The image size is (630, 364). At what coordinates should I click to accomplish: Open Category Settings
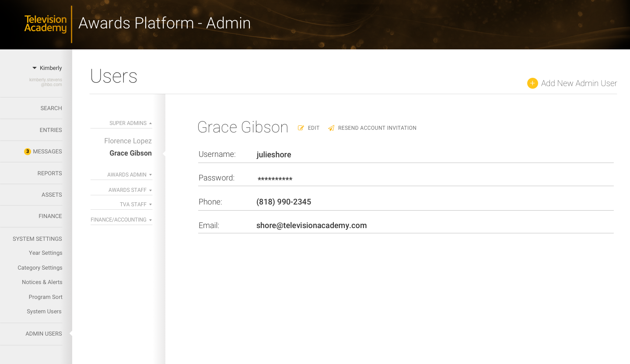click(40, 268)
